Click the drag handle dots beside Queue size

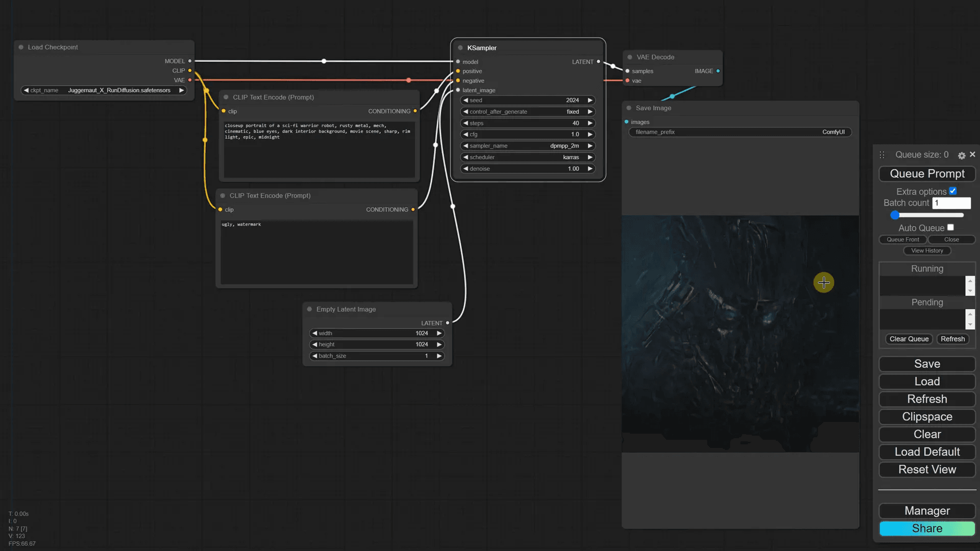(x=882, y=155)
